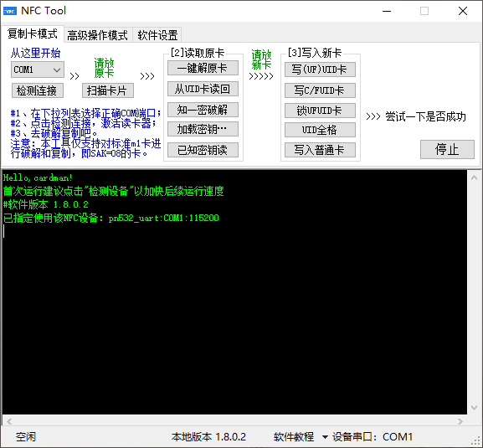Run the 知一密破解 option
This screenshot has width=483, height=448.
pos(203,110)
